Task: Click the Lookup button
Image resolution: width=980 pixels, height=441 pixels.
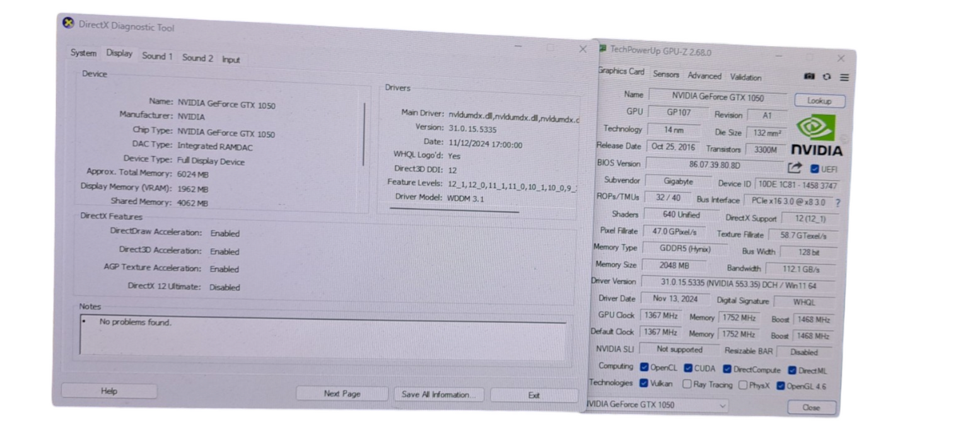Action: (819, 101)
